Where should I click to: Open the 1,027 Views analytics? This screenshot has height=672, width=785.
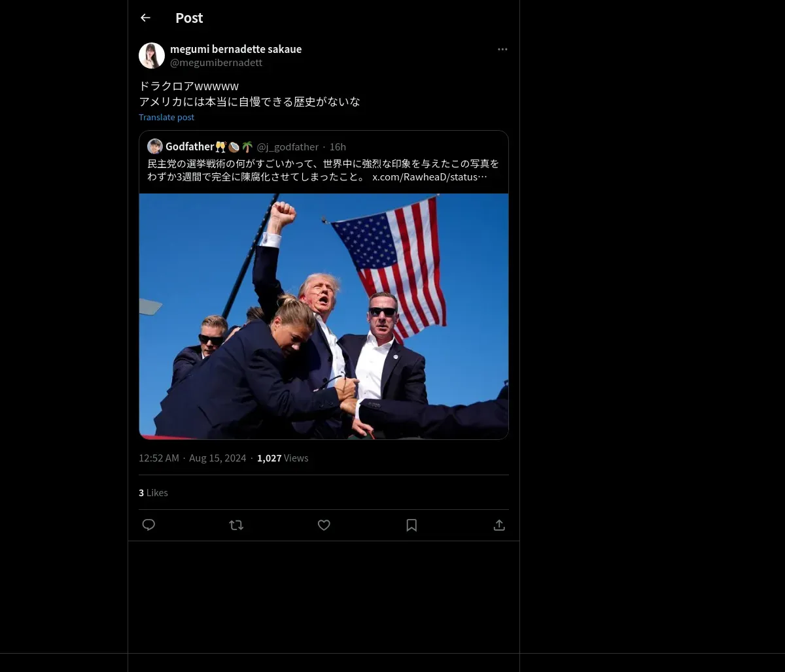coord(283,458)
